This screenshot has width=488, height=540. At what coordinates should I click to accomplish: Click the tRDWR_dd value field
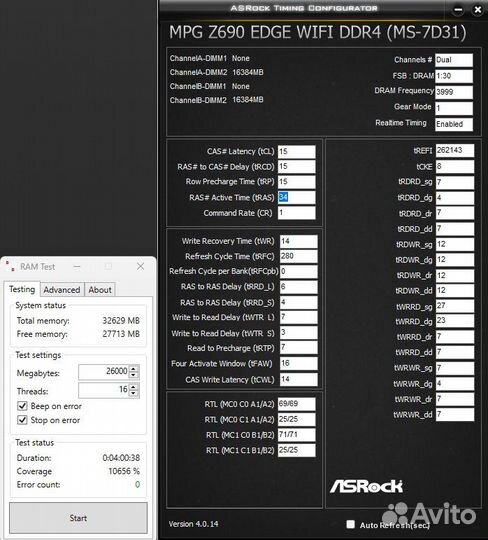455,291
